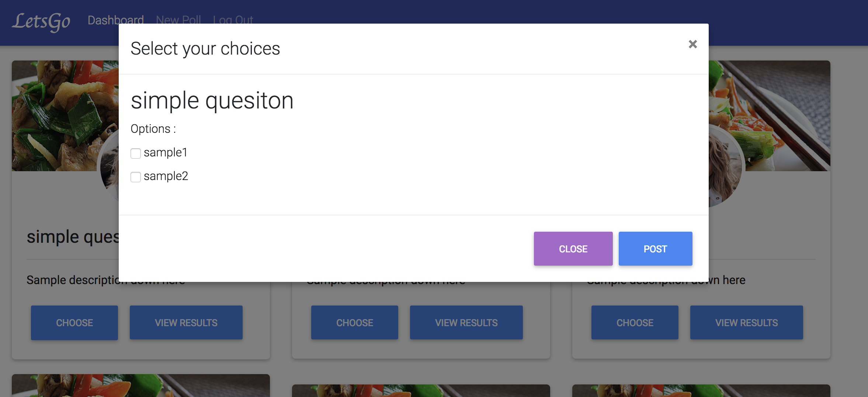Click CHOOSE on the third poll card

coord(635,322)
